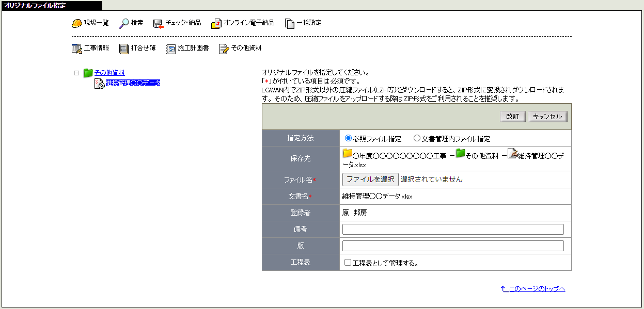The height and width of the screenshot is (309, 644).
Task: Click registrant name 原 邦房
Action: coord(354,213)
